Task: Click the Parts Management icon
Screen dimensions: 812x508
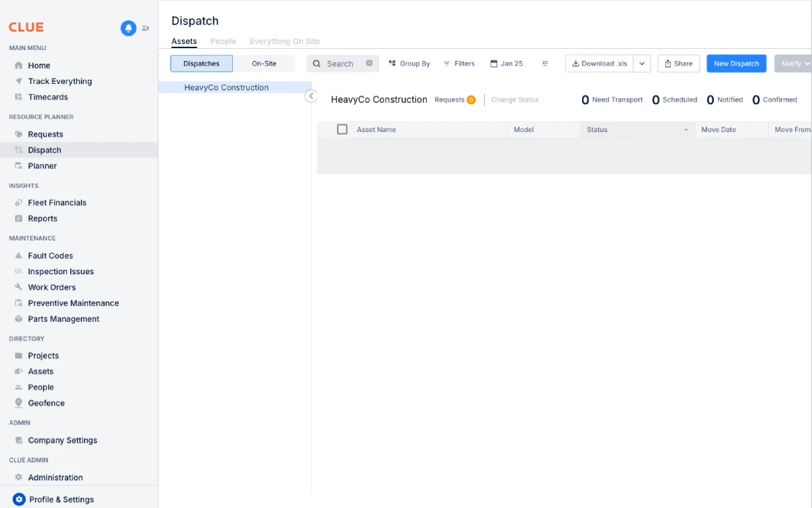Action: [19, 319]
